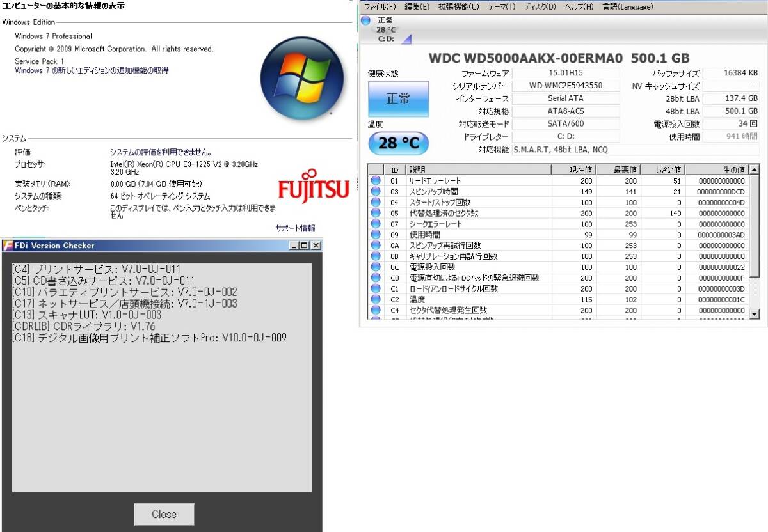Click the [C10] バラエティプリントサービス line

click(125, 292)
